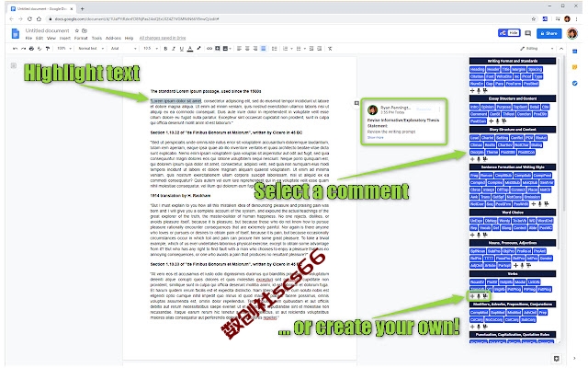Viewport: 588px width, 368px height.
Task: Click the Undo icon in the toolbar
Action: tap(15, 49)
